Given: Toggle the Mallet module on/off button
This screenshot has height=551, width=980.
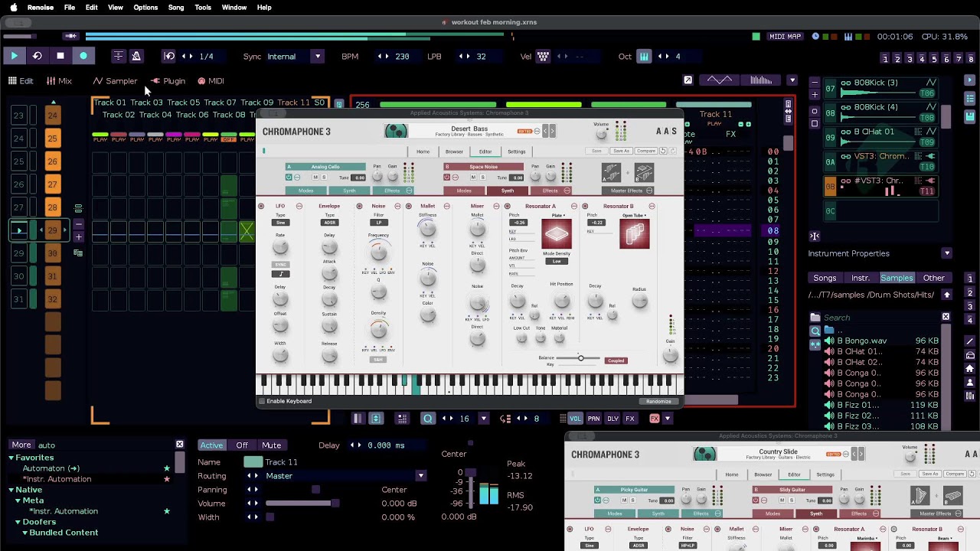Looking at the screenshot, I should tap(408, 206).
